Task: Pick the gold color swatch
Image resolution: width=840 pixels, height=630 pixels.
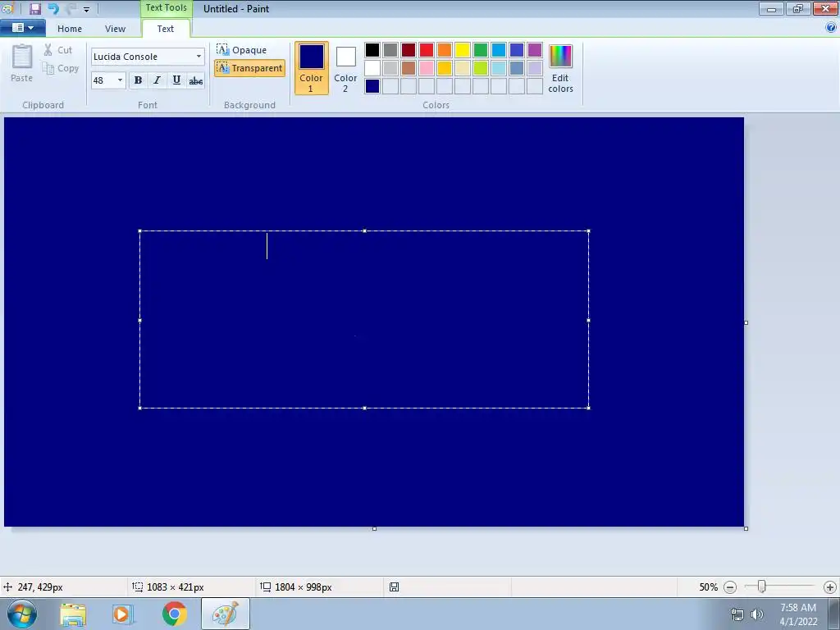Action: click(445, 68)
